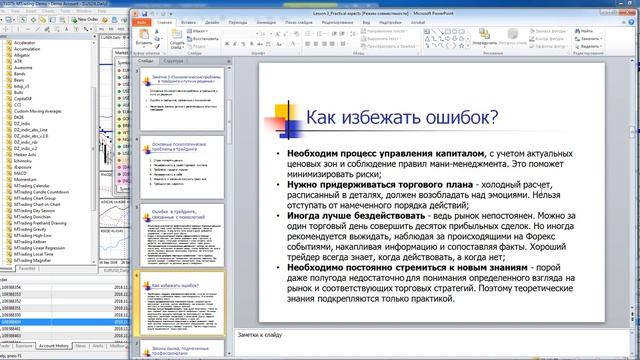
Task: Click the PowerPoint Help question mark icon
Action: point(632,23)
